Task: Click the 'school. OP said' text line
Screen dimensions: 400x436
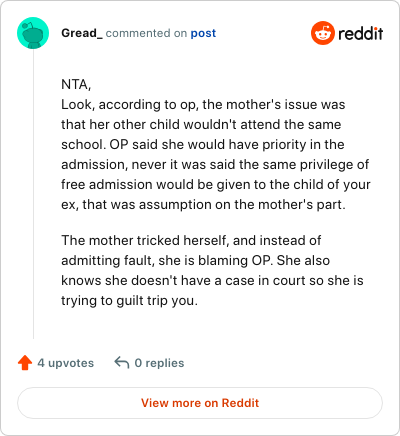Action: (203, 144)
